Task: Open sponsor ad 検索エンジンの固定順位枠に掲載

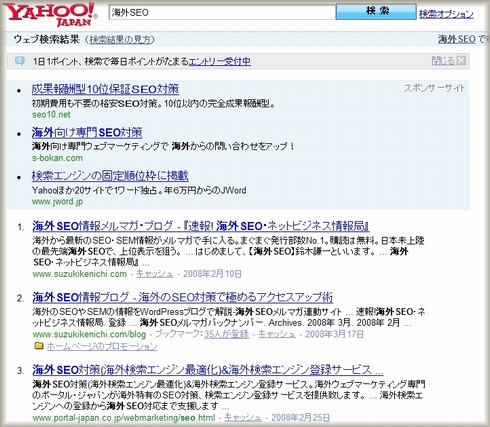Action: (110, 176)
